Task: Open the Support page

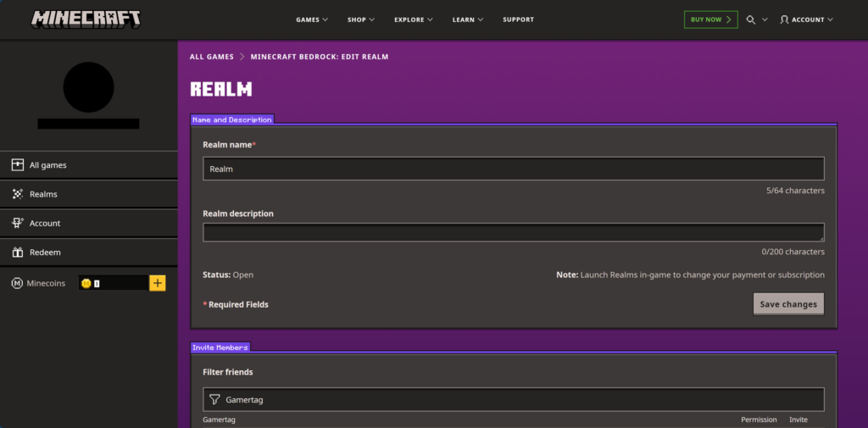Action: (518, 19)
